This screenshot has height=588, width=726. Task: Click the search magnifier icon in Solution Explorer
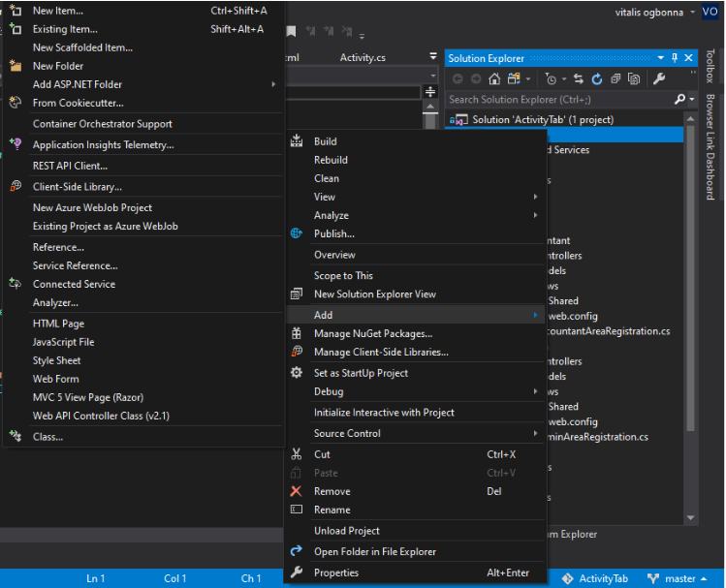click(679, 99)
